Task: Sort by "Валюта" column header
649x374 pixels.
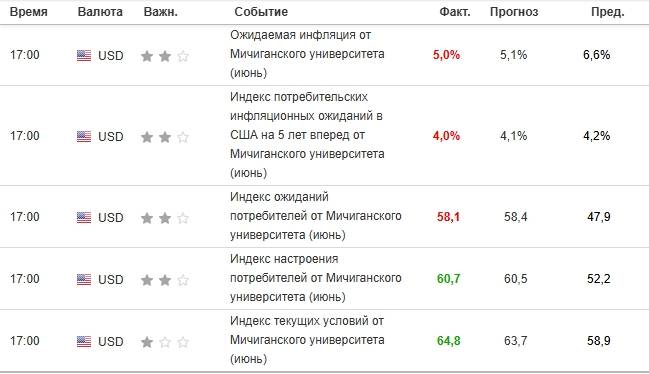Action: 100,12
